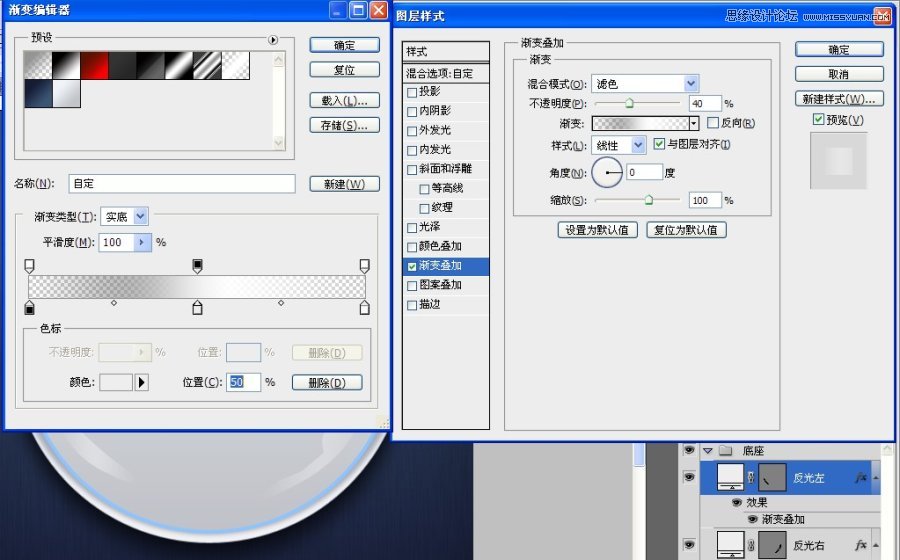Open the 样式 dropdown showing 线性
Viewport: 900px width, 560px height.
619,145
